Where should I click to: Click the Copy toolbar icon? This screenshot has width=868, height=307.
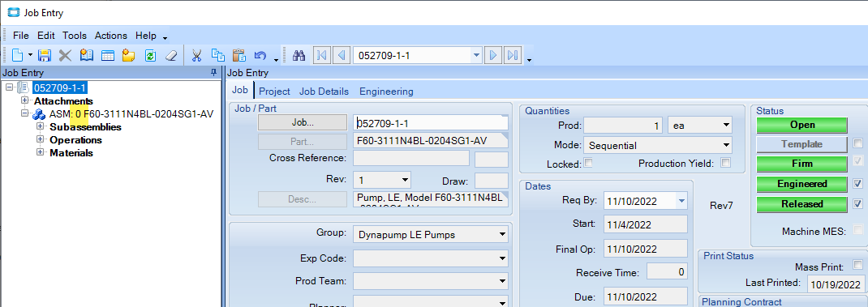click(x=218, y=55)
